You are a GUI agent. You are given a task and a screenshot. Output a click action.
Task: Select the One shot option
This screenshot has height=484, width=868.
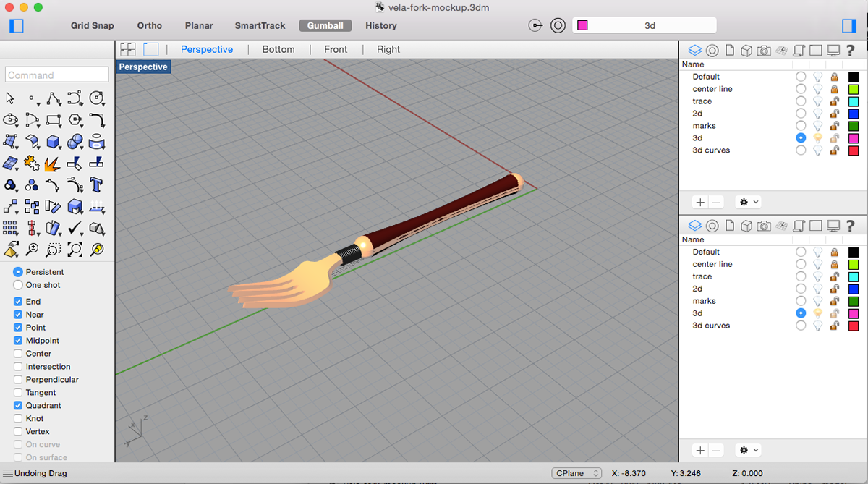(x=19, y=285)
